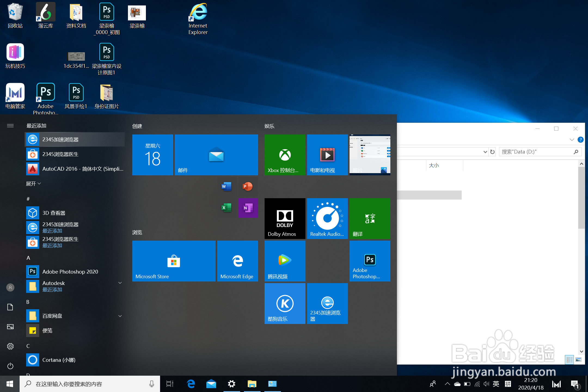The height and width of the screenshot is (392, 588).
Task: Open Documents from start menu sidebar
Action: pos(10,307)
